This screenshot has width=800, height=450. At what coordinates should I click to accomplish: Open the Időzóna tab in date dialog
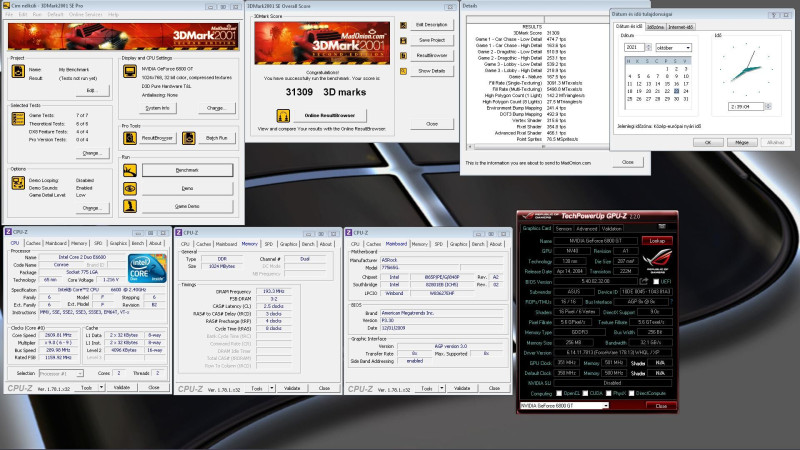pos(656,27)
